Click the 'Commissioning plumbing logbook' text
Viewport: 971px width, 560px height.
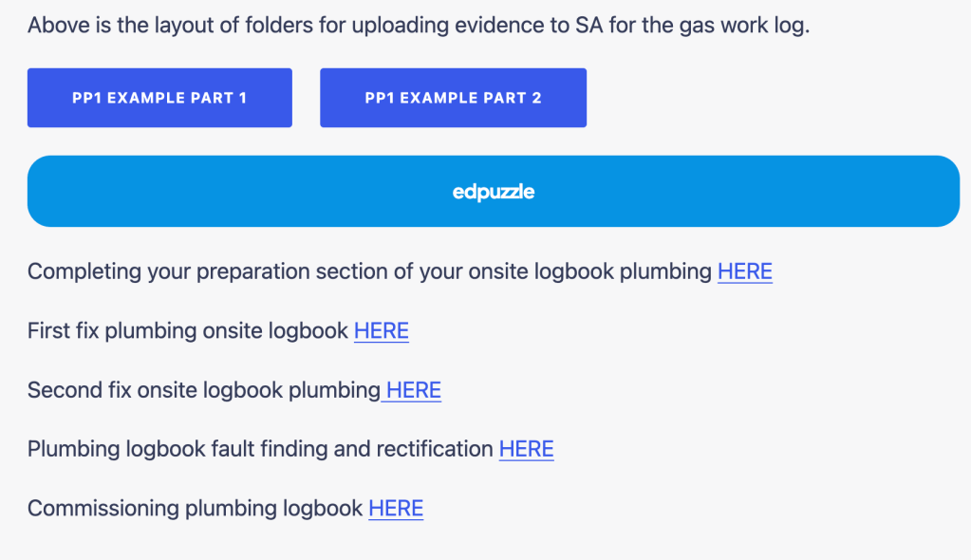pos(195,509)
